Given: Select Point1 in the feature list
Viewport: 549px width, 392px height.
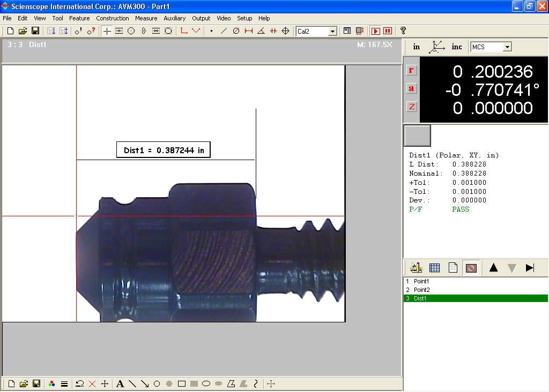Looking at the screenshot, I should pos(476,281).
